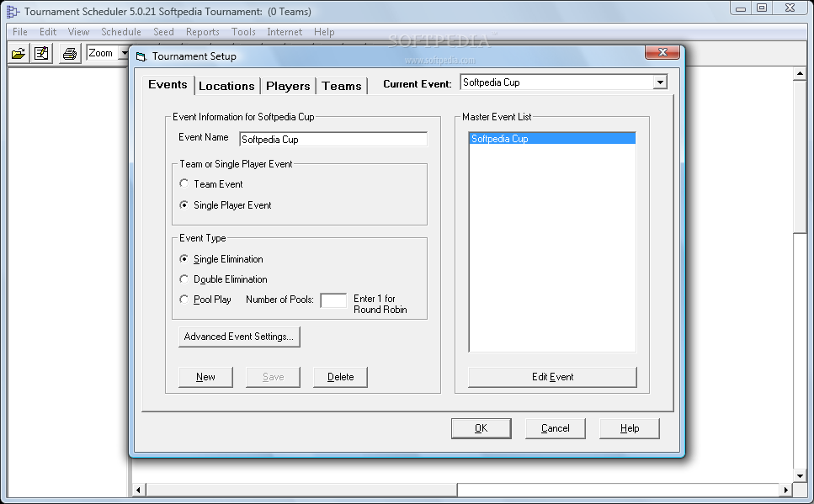814x504 pixels.
Task: Click the Help button in dialog
Action: 630,428
